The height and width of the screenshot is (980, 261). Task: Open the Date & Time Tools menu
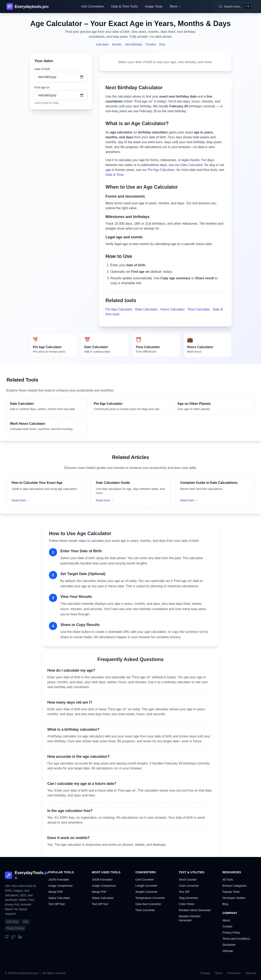(124, 7)
